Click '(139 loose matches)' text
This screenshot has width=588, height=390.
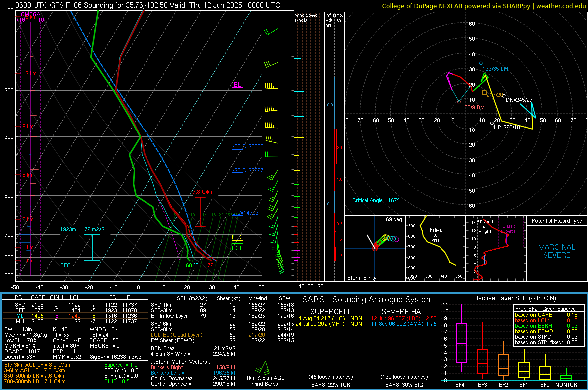pos(404,377)
